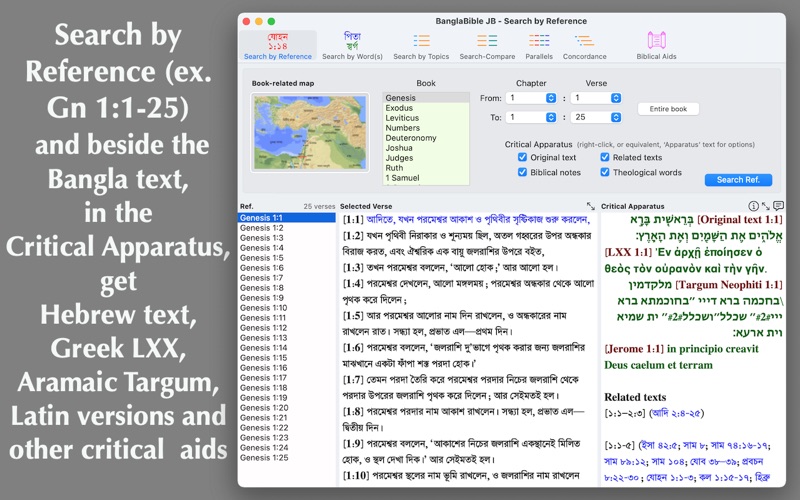Open Parallels tool

(539, 46)
